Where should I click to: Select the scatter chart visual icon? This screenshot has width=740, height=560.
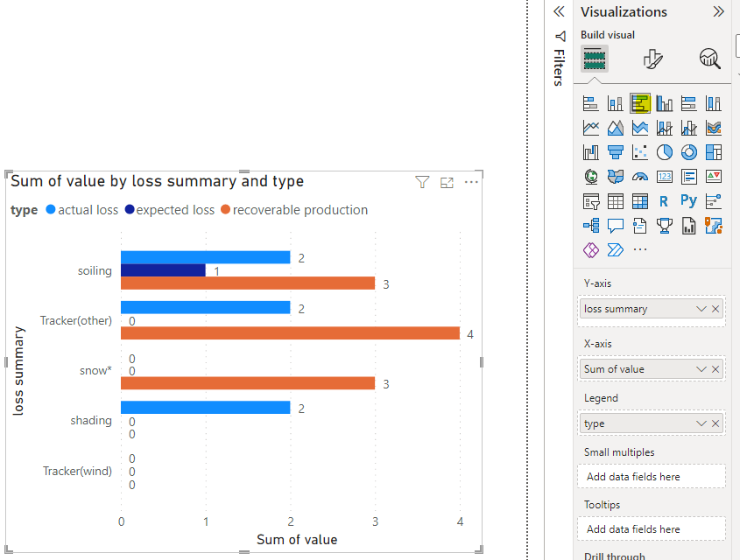638,151
